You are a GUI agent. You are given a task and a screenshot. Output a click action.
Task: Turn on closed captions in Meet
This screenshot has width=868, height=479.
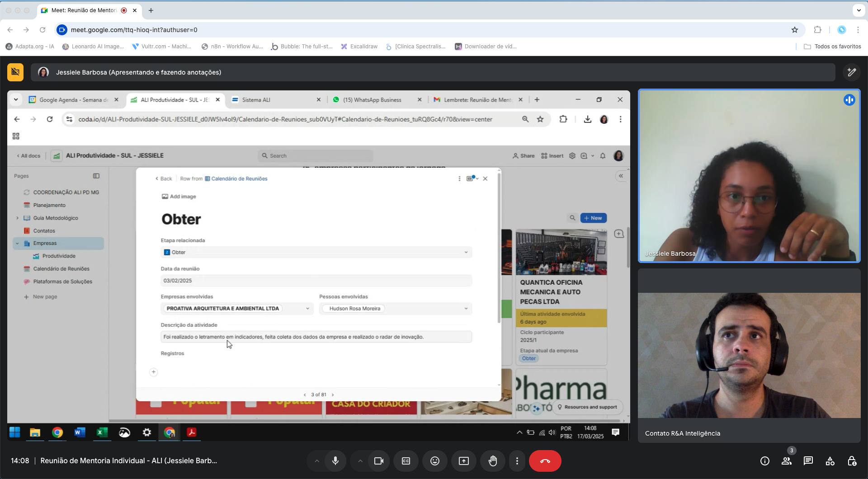click(x=406, y=461)
